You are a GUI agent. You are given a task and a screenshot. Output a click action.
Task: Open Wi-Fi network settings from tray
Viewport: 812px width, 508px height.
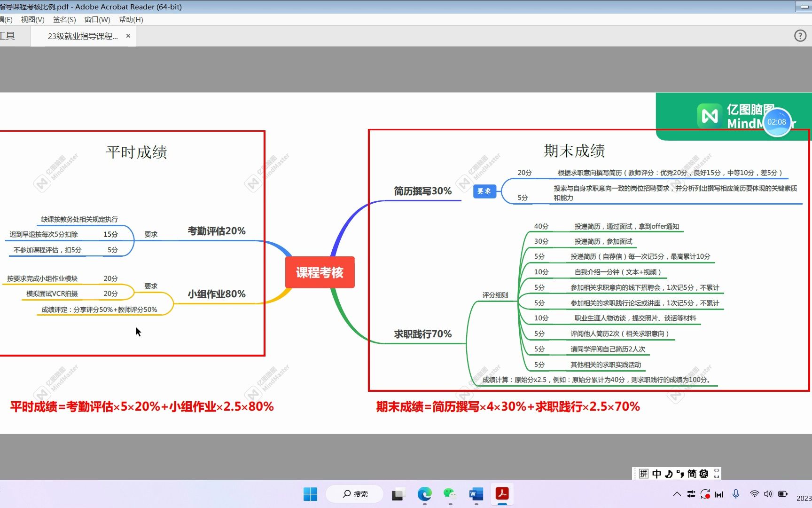click(754, 494)
